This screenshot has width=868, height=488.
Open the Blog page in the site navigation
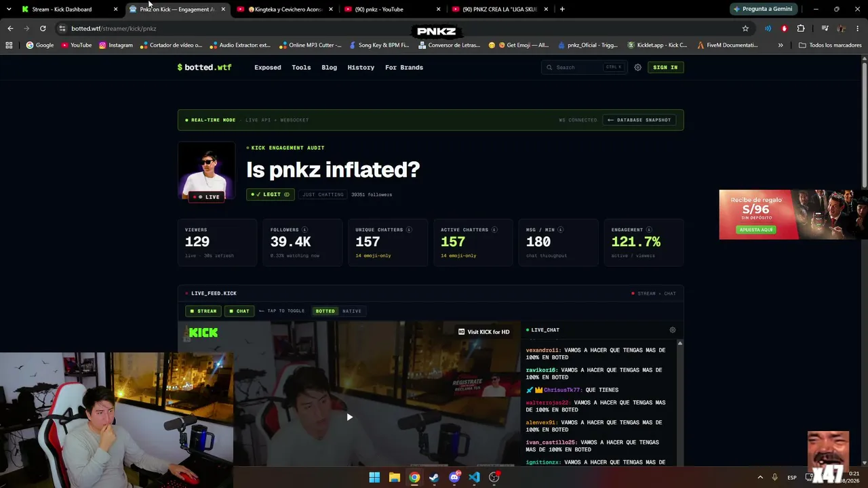coord(329,67)
